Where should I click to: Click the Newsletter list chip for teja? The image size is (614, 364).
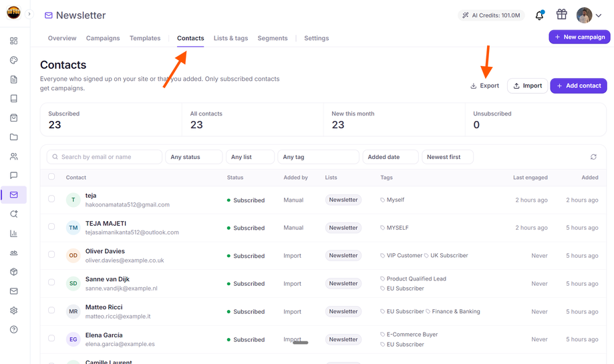pos(343,200)
